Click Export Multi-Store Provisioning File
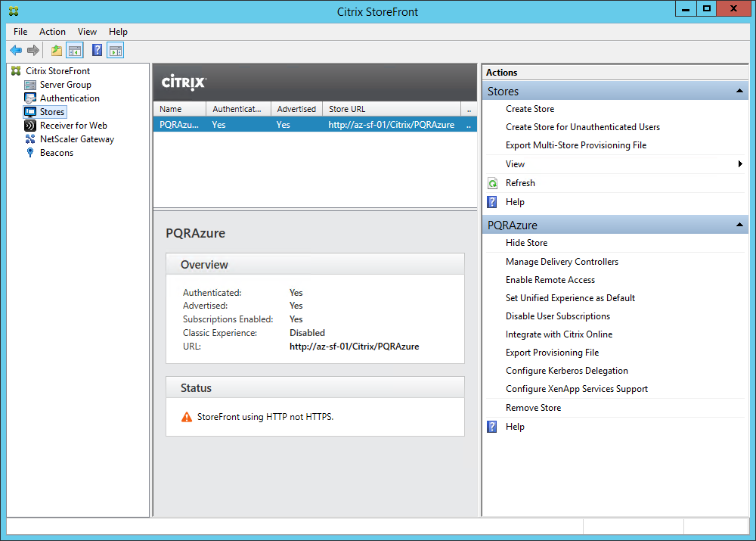 [x=576, y=145]
